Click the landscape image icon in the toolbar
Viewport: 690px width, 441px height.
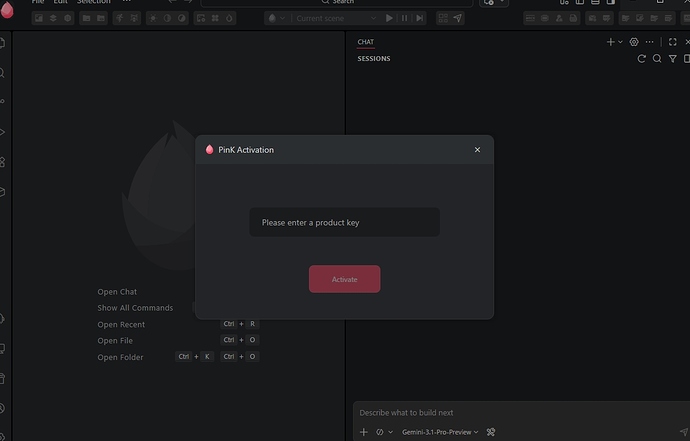coord(39,18)
